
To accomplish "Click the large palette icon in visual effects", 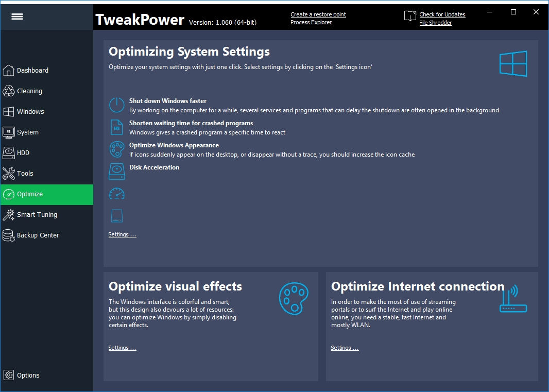I will coord(294,298).
